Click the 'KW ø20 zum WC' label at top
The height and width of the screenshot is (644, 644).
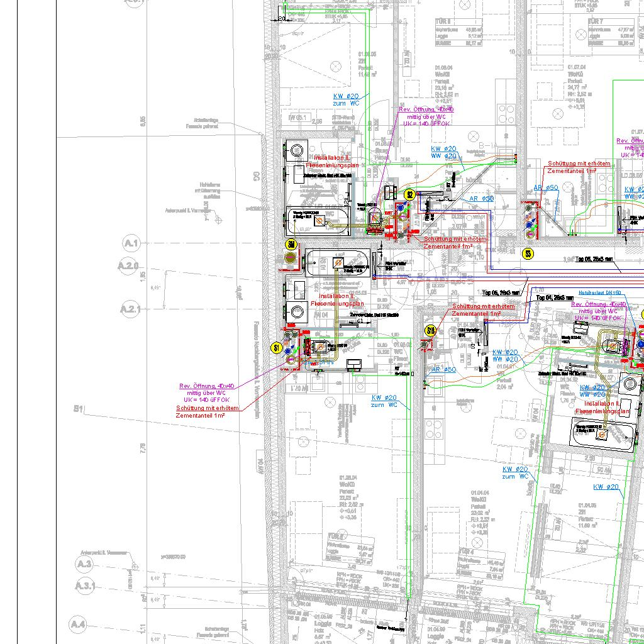346,99
